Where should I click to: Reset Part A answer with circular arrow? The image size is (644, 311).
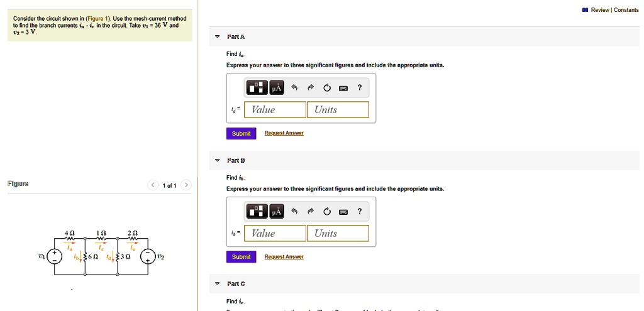pyautogui.click(x=326, y=88)
